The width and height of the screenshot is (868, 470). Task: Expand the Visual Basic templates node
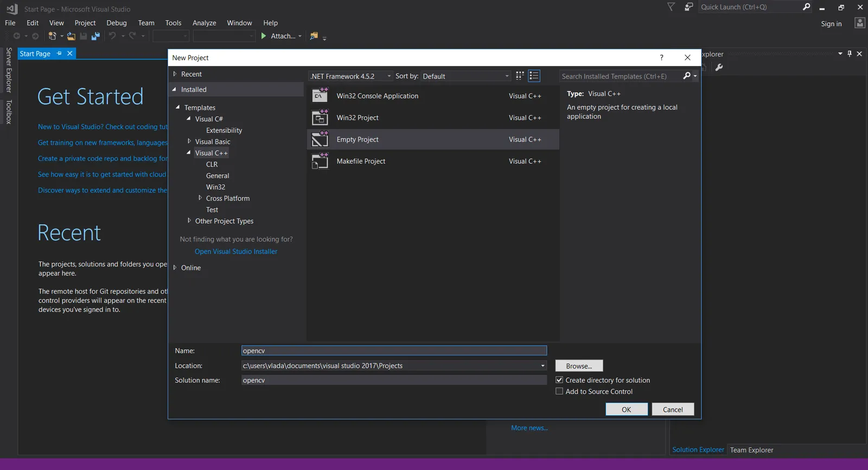pos(189,141)
